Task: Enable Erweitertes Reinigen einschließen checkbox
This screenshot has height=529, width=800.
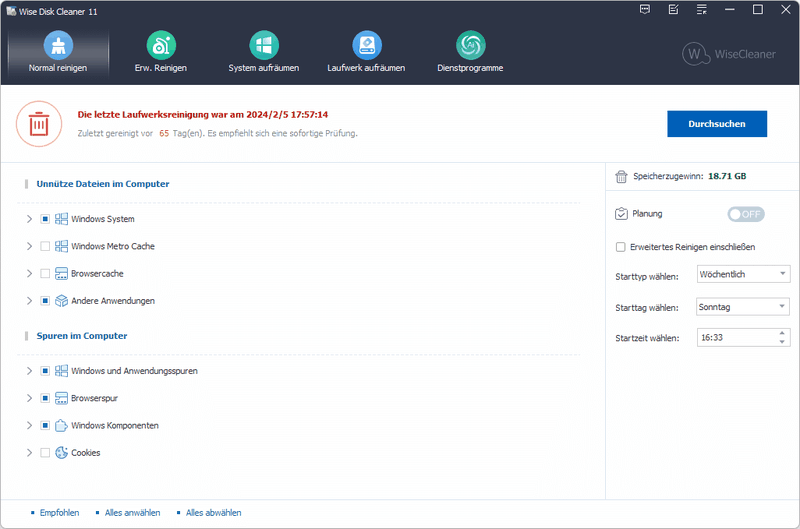Action: point(620,247)
